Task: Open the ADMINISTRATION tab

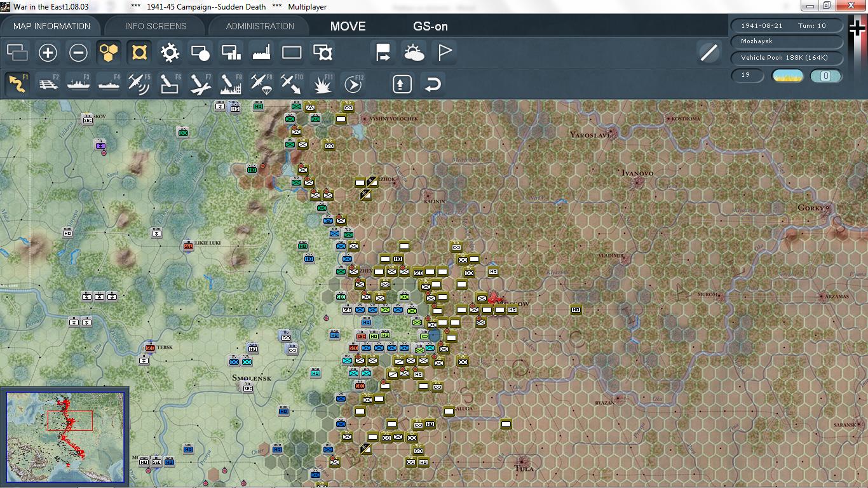Action: 260,26
